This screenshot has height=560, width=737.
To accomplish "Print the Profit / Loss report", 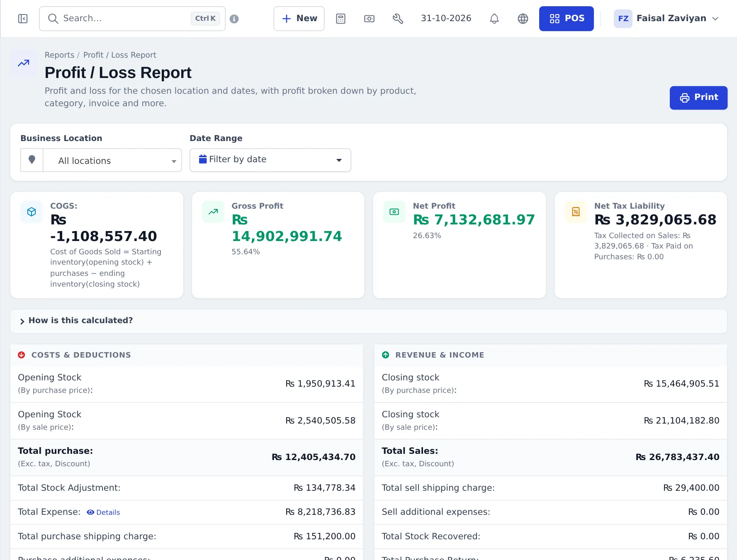I will [698, 97].
